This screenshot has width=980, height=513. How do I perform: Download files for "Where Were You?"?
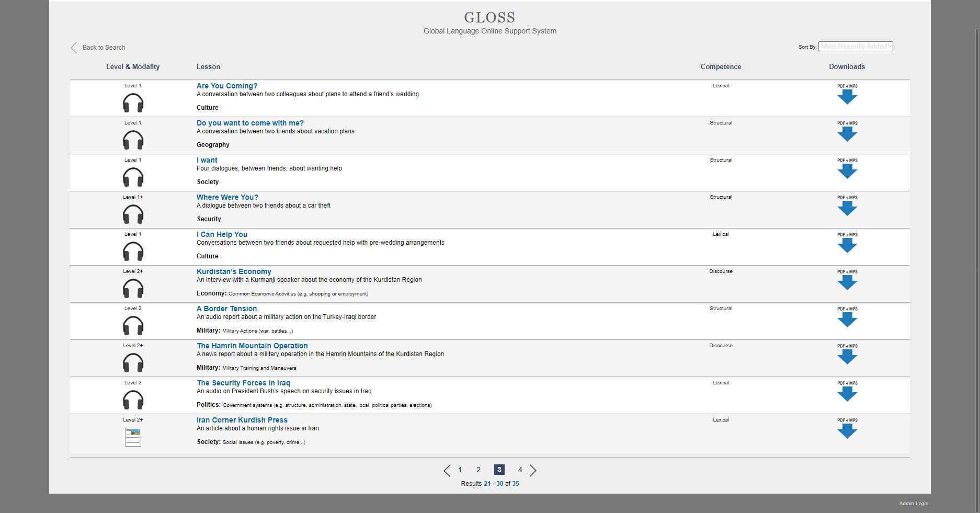pos(847,209)
